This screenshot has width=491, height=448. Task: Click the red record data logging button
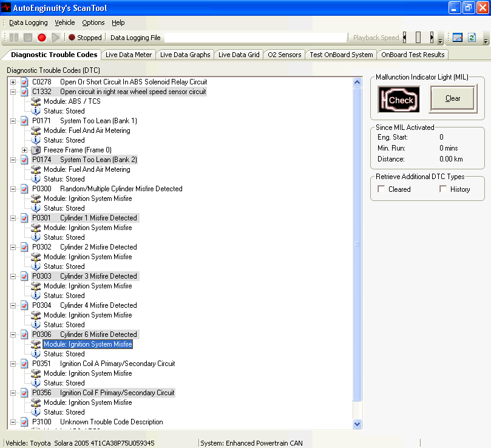pos(42,38)
